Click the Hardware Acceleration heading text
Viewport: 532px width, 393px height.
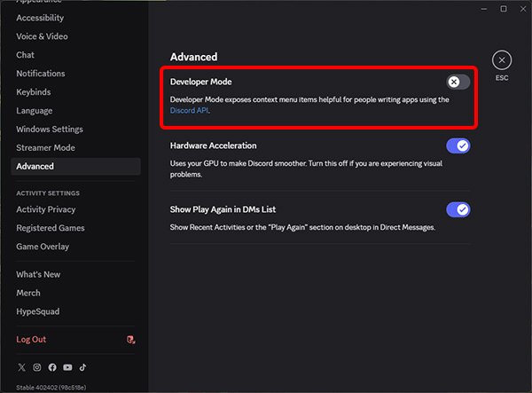[x=213, y=145]
